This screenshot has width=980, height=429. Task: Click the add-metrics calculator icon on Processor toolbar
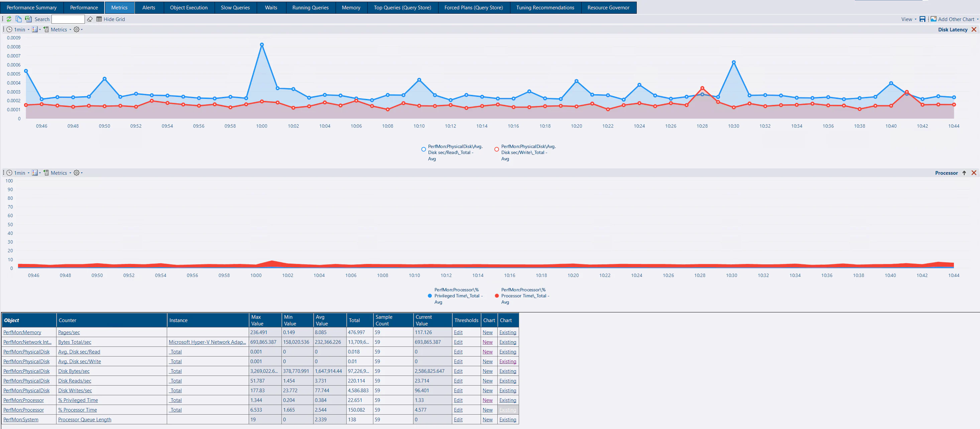click(x=46, y=173)
